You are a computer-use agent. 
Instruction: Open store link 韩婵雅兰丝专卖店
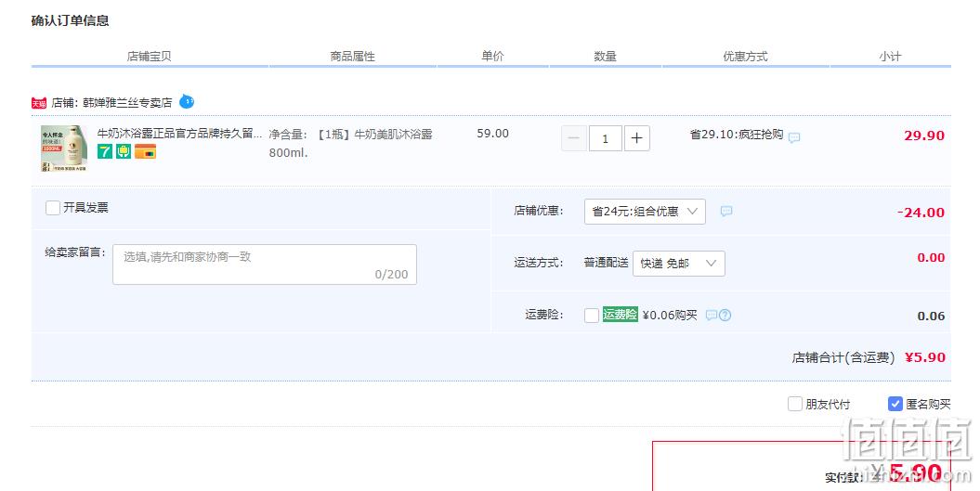tap(127, 102)
